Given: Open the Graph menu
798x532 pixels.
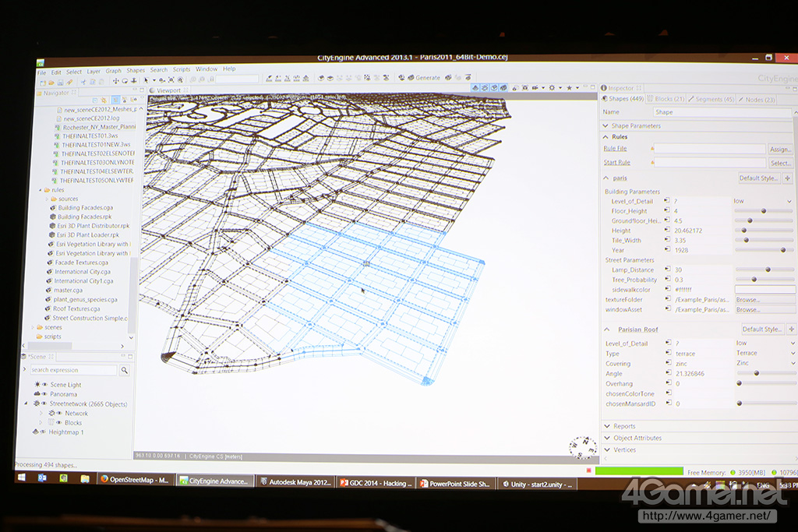Looking at the screenshot, I should coord(114,71).
